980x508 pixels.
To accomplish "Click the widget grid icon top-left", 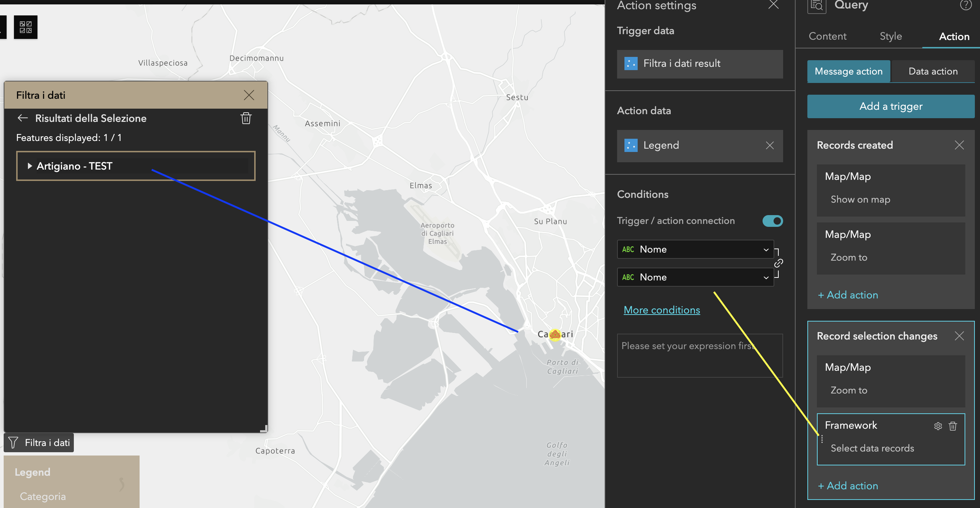I will coord(25,27).
